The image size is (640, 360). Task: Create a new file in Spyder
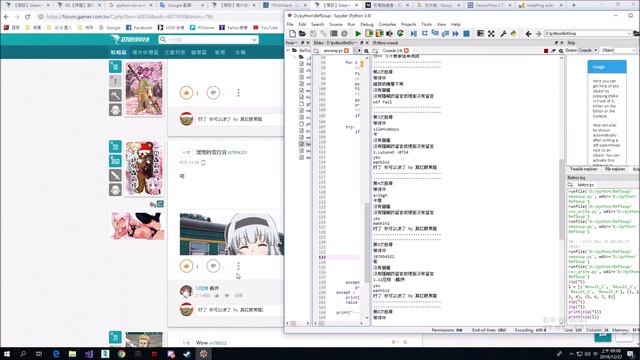click(292, 34)
